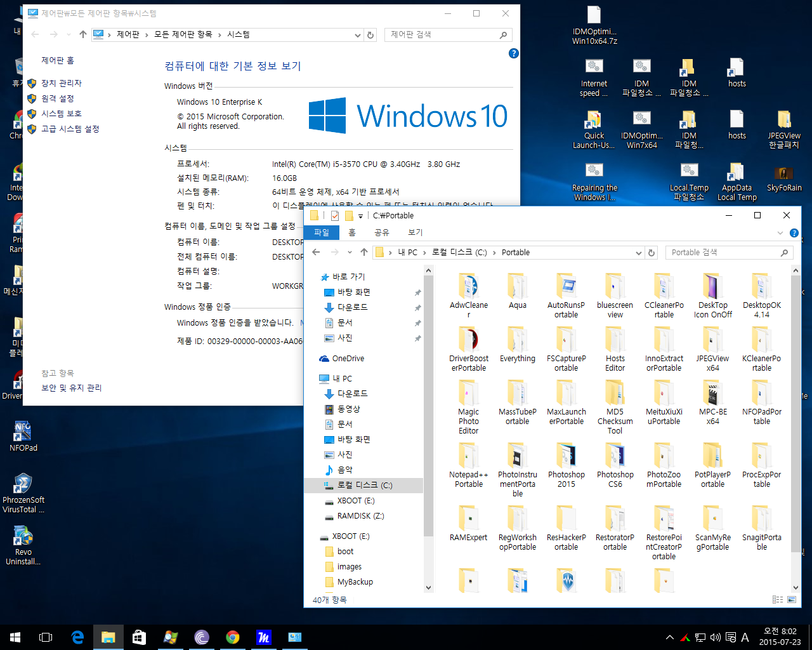Viewport: 812px width, 650px height.
Task: Click the Explorer file list scrollbar
Action: tap(796, 414)
